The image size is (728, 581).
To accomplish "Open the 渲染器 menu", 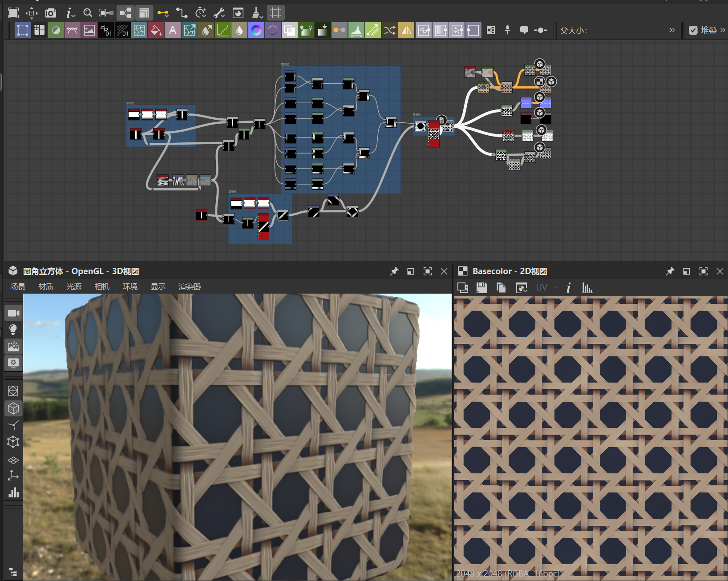I will tap(190, 286).
